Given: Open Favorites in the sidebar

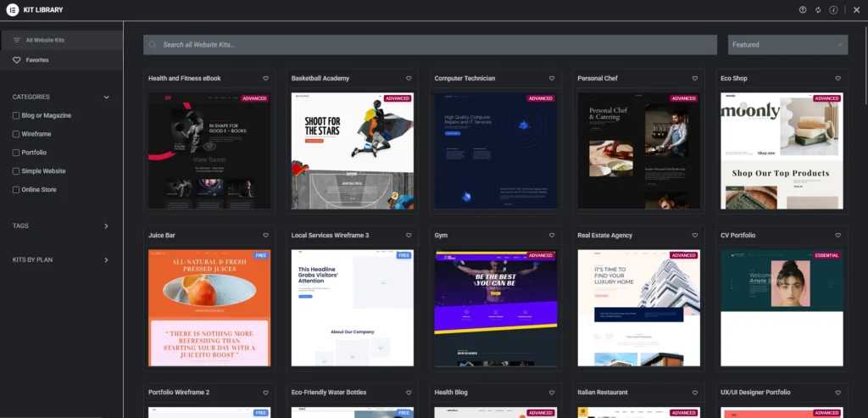Looking at the screenshot, I should pyautogui.click(x=36, y=60).
